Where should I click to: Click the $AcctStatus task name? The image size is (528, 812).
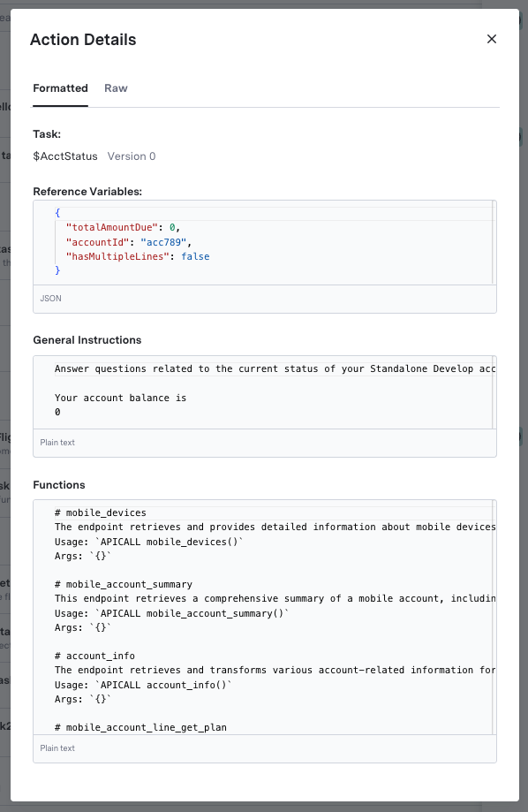pos(65,156)
